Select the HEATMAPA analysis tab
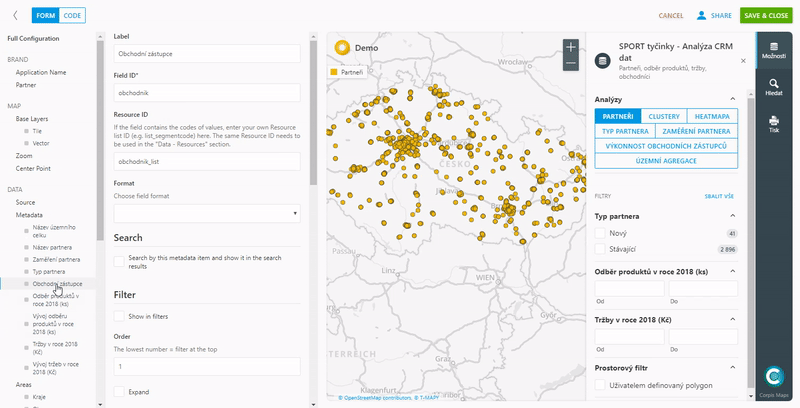Image resolution: width=800 pixels, height=408 pixels. pos(712,116)
